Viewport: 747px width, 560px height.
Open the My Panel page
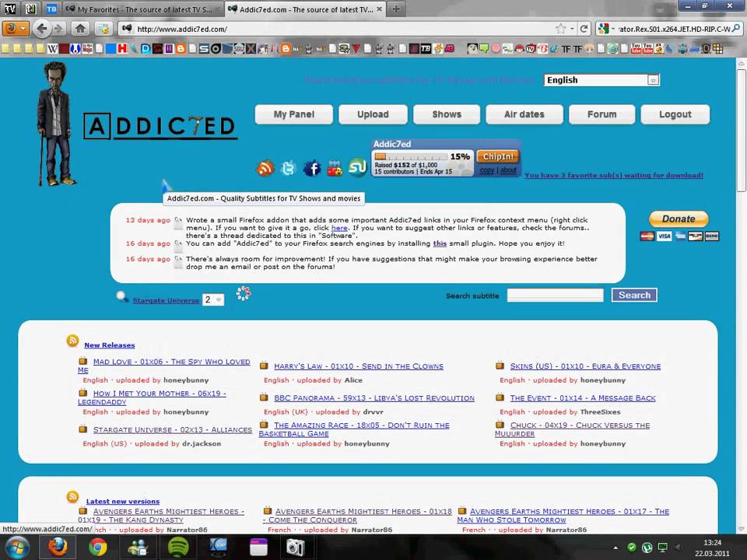click(x=294, y=114)
